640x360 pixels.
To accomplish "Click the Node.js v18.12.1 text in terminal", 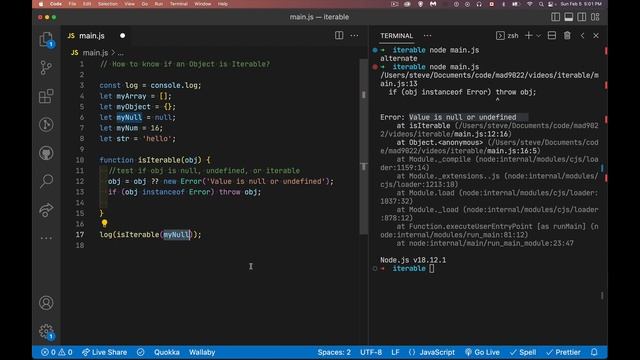I will (x=413, y=260).
